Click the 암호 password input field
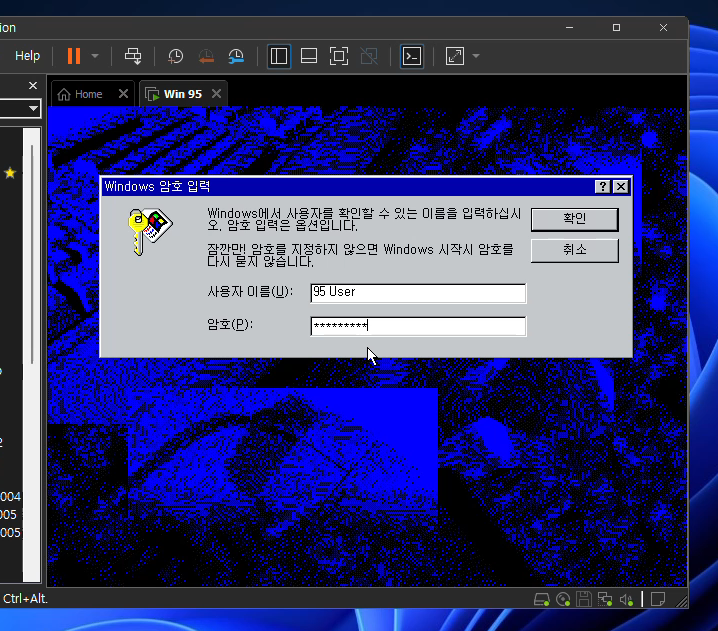 [x=418, y=326]
